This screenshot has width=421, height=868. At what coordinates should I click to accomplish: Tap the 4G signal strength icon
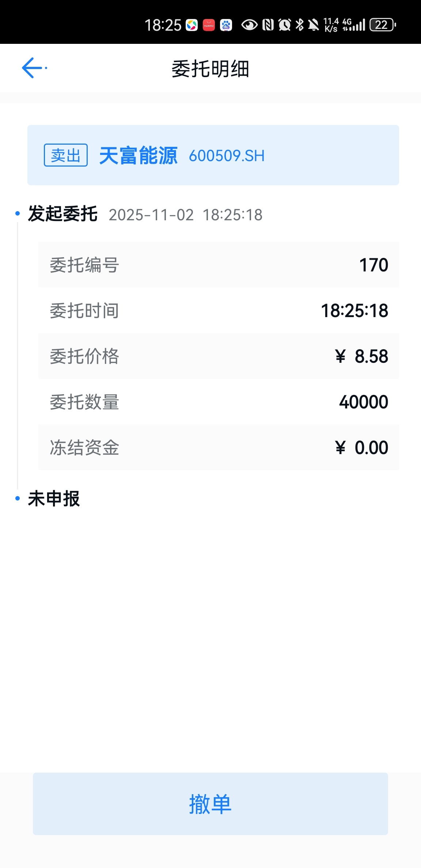click(354, 25)
